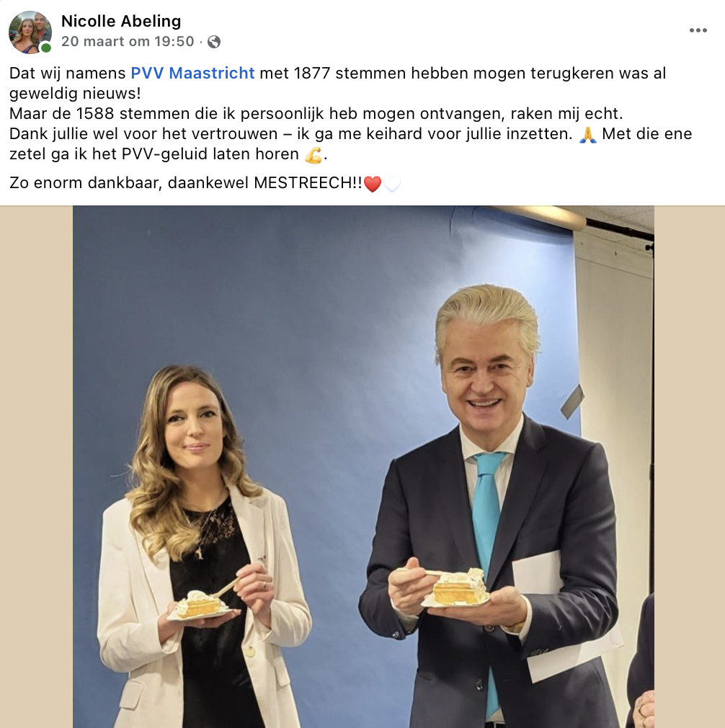Open the Nicolle Abeling profile name link
725x728 pixels.
click(x=121, y=21)
